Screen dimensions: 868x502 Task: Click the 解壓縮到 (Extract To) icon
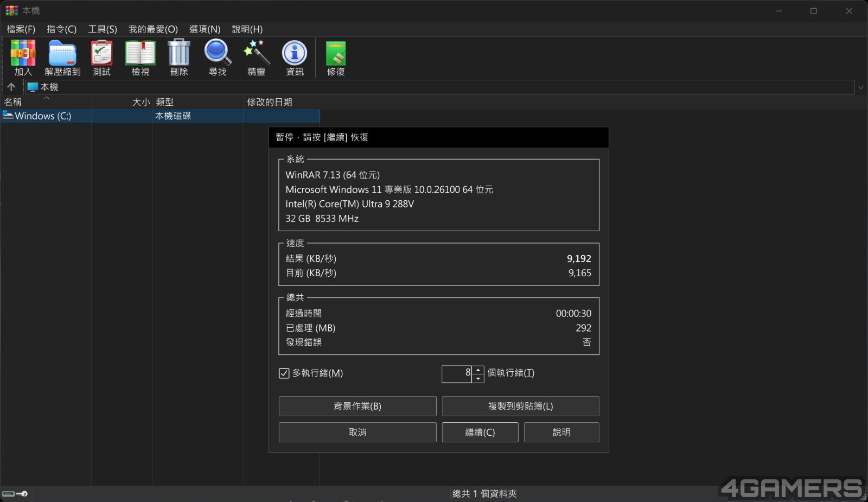coord(62,57)
